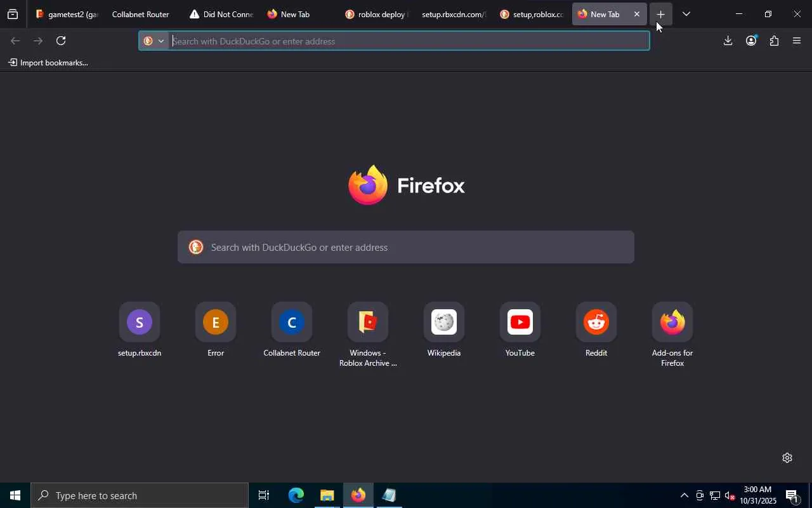Switch to the setup.rbxcdn.com tab
This screenshot has height=508, width=812.
point(454,14)
